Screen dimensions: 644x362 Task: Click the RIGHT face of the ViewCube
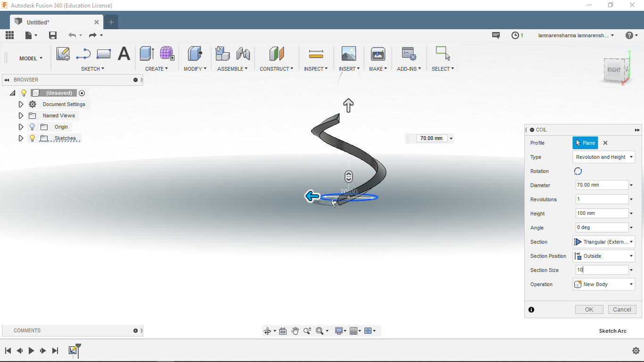click(x=614, y=70)
